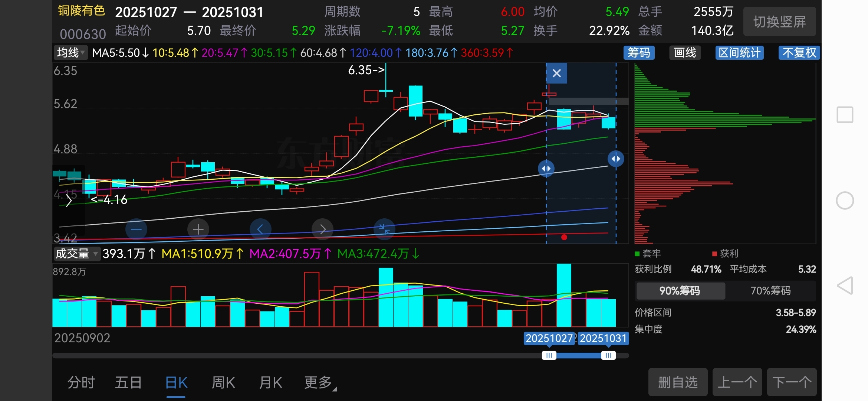
Task: Zoom in chart with plus icon
Action: point(198,229)
